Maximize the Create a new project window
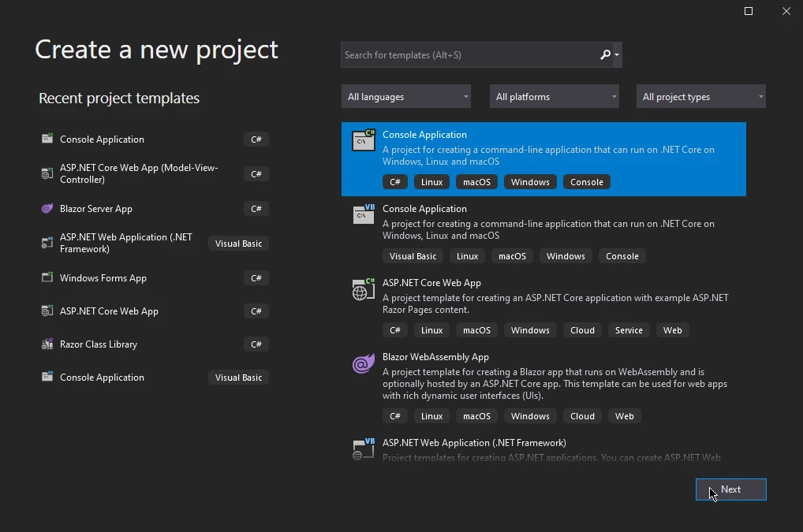803x532 pixels. point(749,11)
